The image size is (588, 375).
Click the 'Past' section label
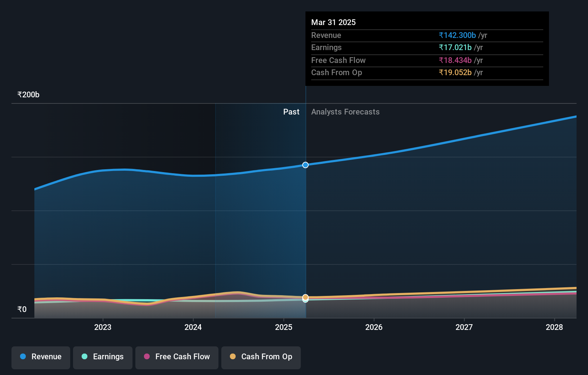pyautogui.click(x=291, y=112)
